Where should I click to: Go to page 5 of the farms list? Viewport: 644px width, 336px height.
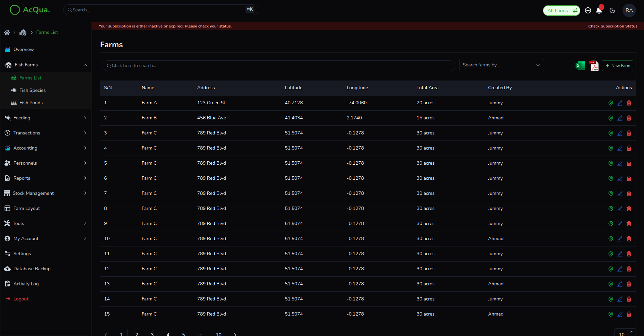(183, 334)
